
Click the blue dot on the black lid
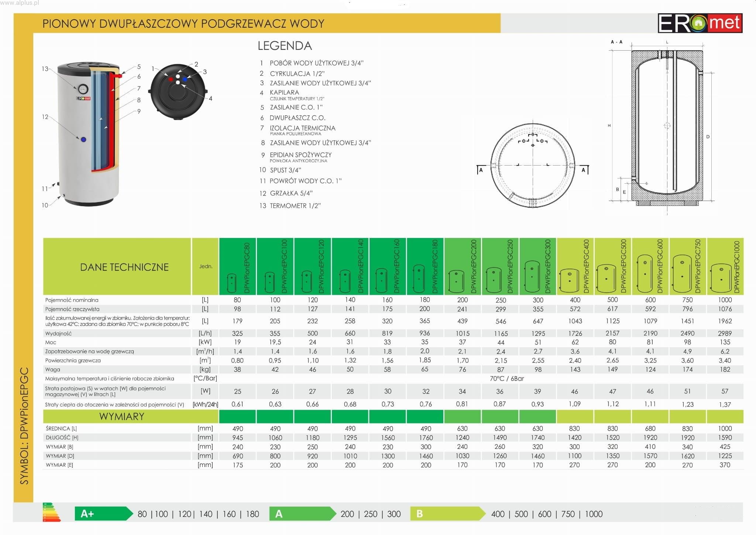click(x=185, y=79)
